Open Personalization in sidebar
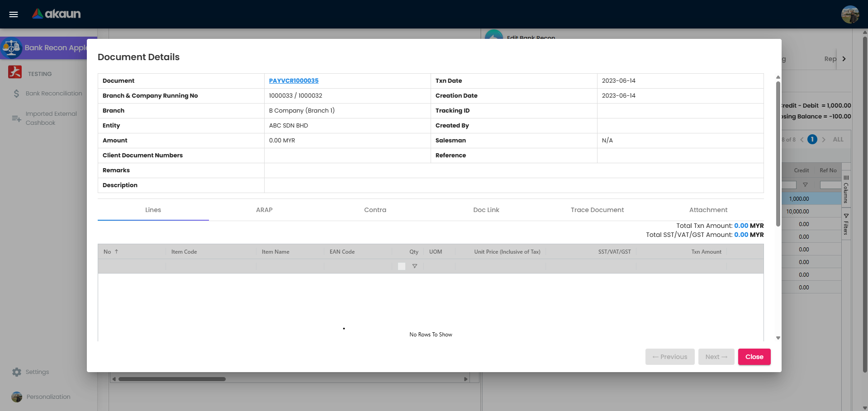 [x=48, y=397]
